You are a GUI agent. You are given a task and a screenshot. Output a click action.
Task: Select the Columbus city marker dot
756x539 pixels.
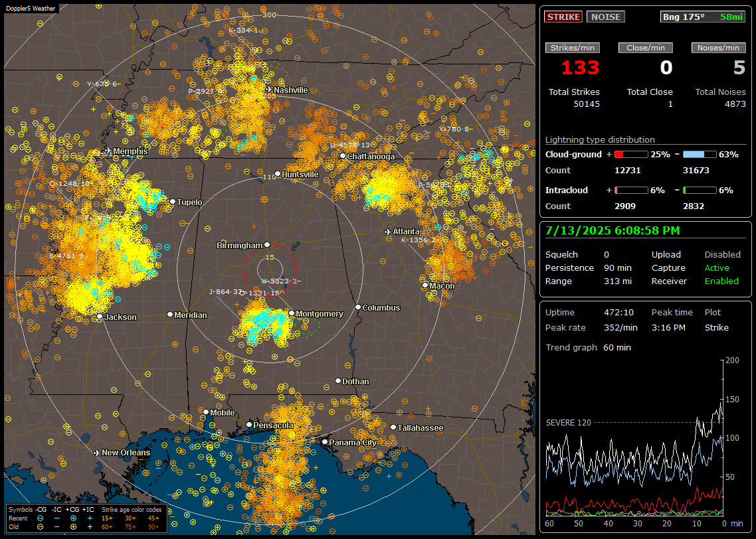coord(358,307)
